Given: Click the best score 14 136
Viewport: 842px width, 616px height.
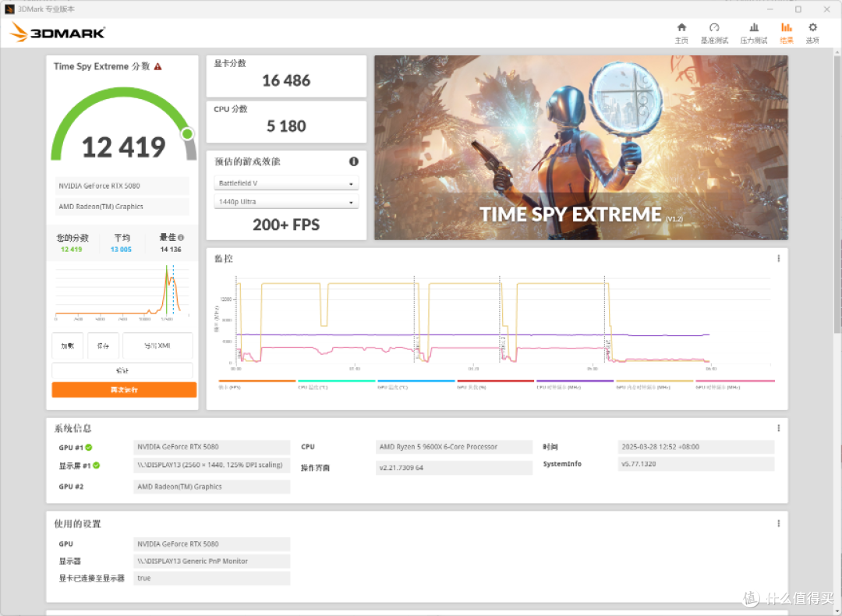Looking at the screenshot, I should 171,250.
